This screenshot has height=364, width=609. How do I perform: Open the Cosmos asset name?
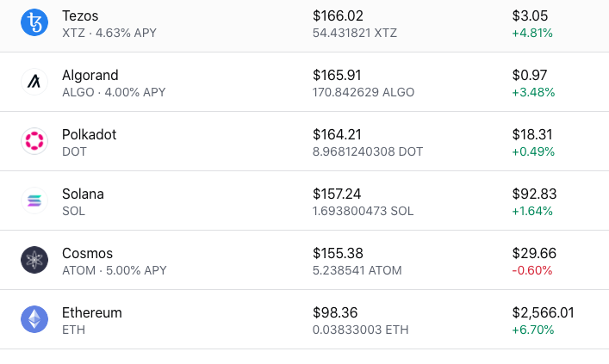[x=87, y=253]
